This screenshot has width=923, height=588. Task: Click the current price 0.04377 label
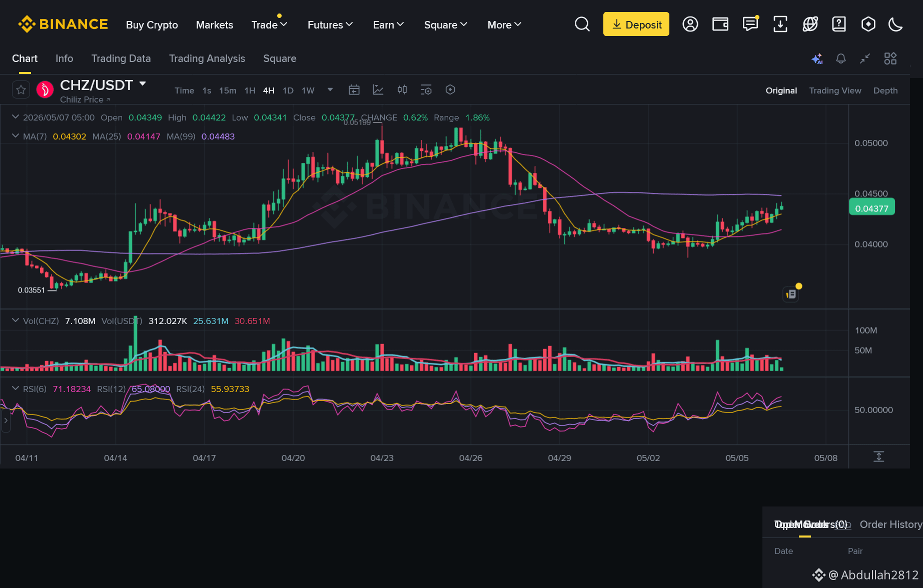[x=872, y=208]
